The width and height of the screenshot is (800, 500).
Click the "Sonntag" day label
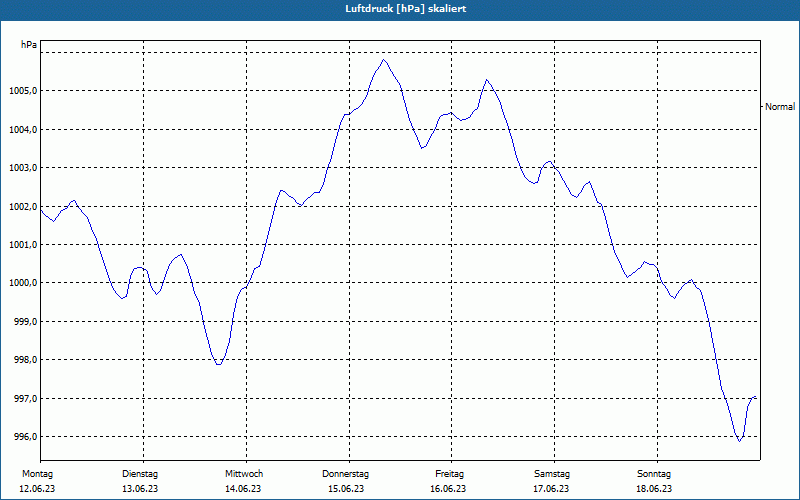point(654,474)
